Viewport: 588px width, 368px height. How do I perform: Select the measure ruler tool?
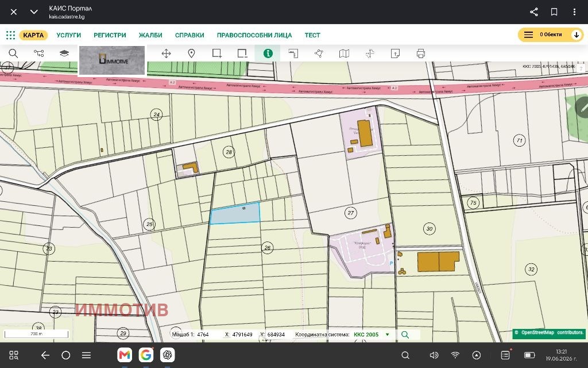293,53
